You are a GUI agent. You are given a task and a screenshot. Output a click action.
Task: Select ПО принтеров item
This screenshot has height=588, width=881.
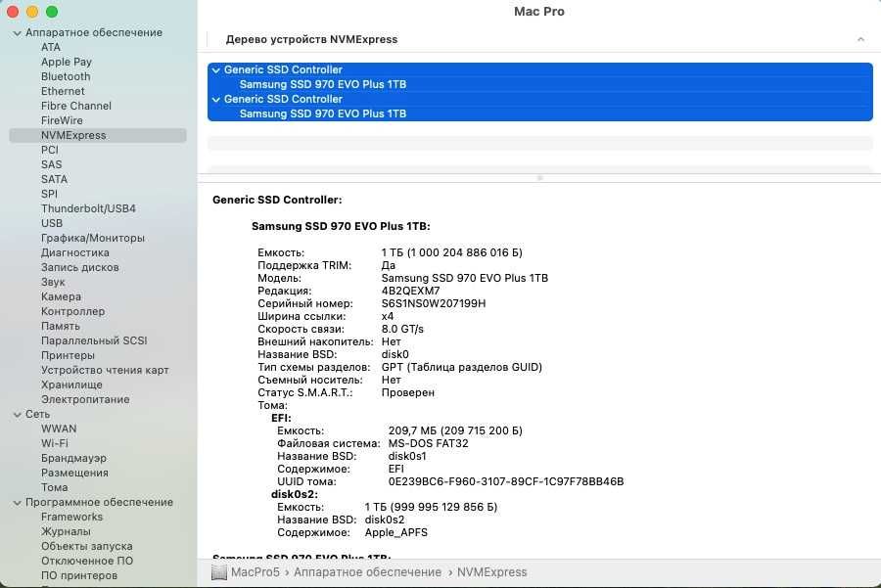pyautogui.click(x=78, y=575)
